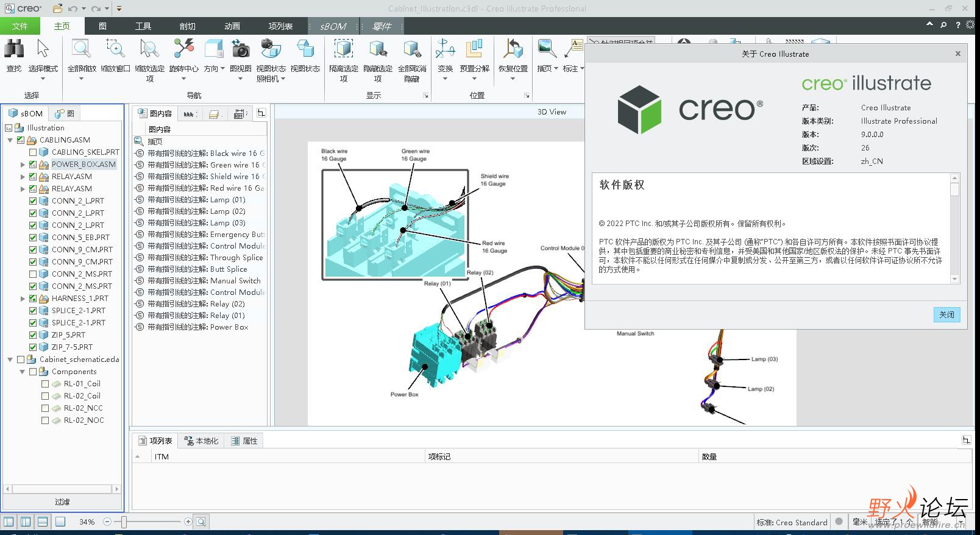Toggle checkbox for Cabinet_schematic.eda
The width and height of the screenshot is (980, 535).
(x=21, y=360)
